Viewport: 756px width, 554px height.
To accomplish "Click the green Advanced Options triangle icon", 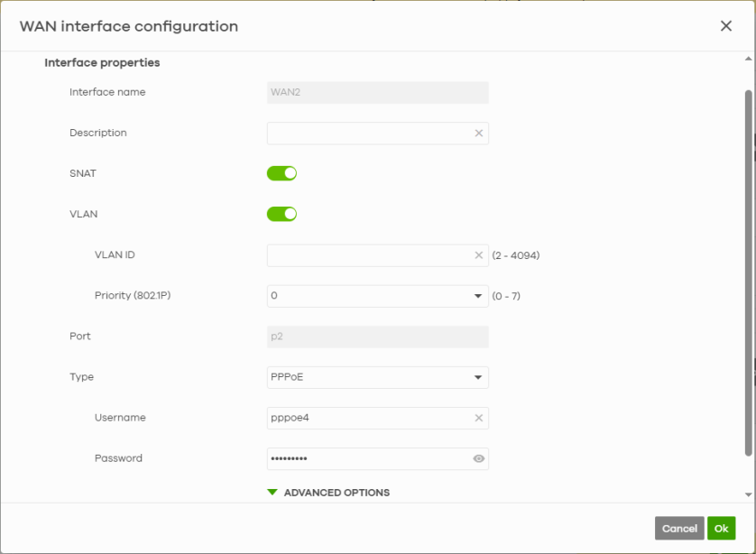I will coord(272,493).
